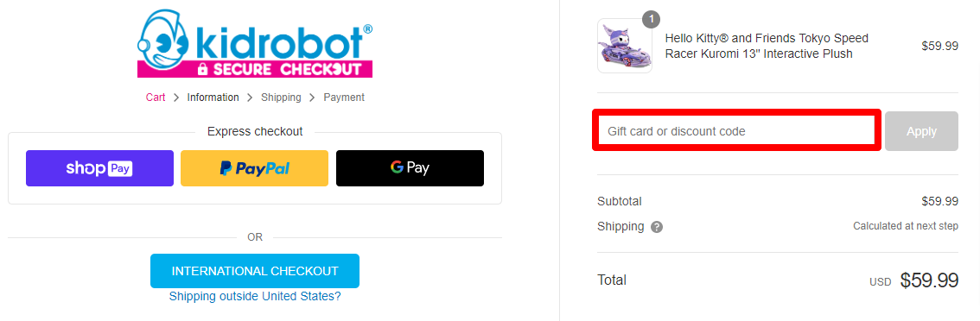
Task: Open the Shipping outside United States link
Action: click(x=255, y=296)
